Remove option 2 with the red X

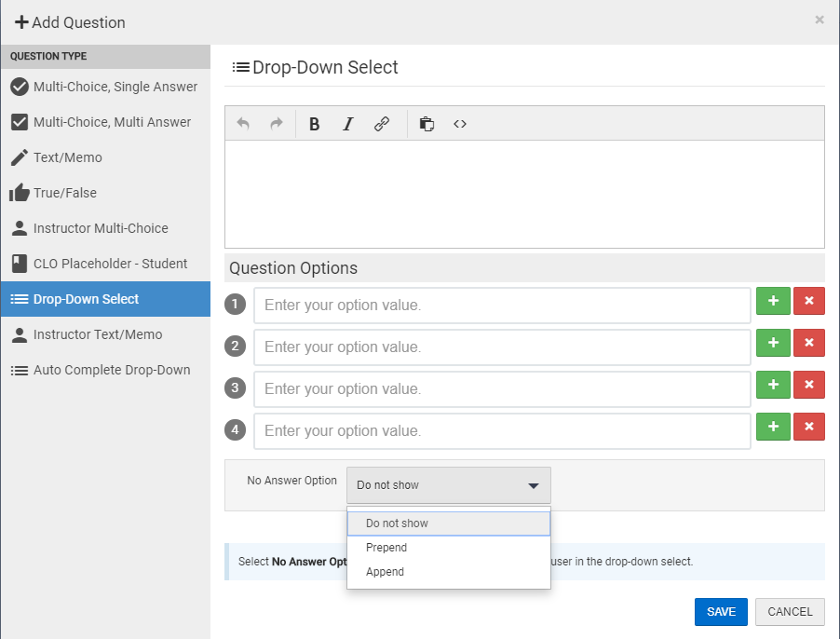[809, 342]
